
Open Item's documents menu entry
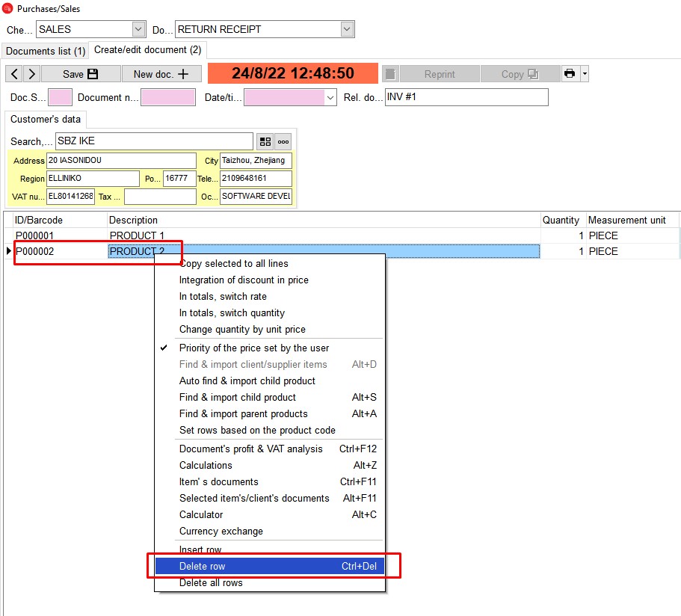(x=270, y=482)
